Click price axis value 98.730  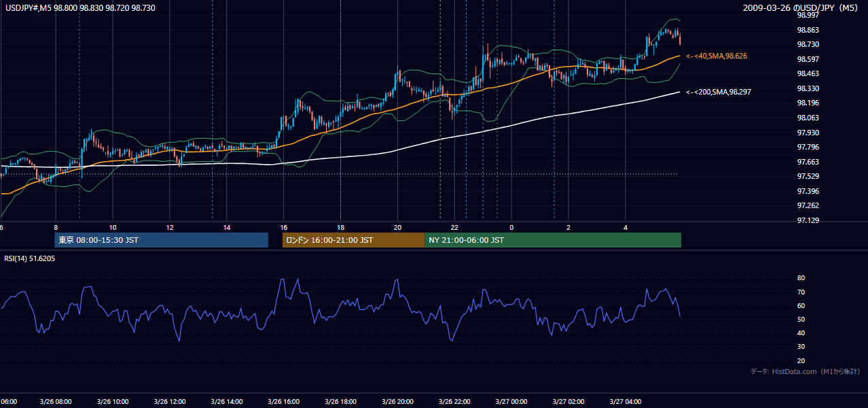[x=809, y=44]
